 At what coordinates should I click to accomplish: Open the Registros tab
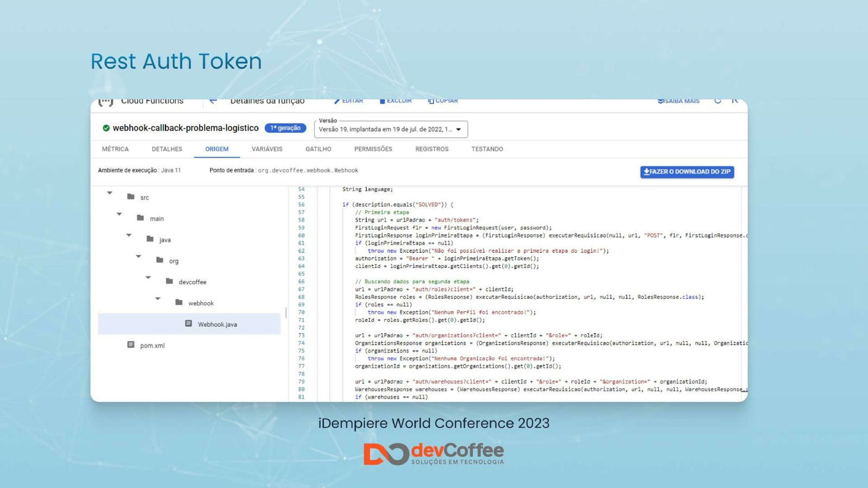(x=432, y=149)
